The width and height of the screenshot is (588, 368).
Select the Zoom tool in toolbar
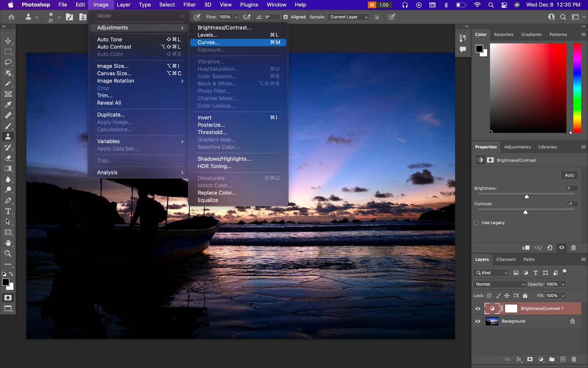point(8,254)
